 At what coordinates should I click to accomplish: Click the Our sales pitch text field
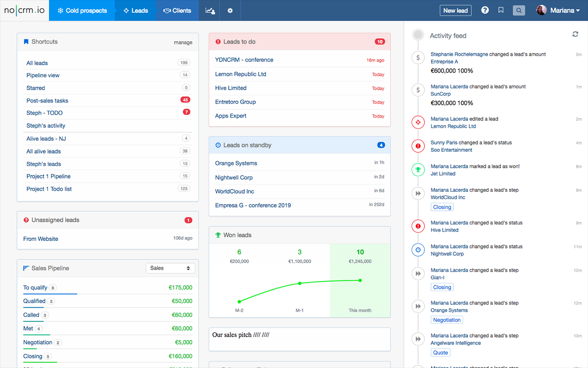[x=299, y=339]
